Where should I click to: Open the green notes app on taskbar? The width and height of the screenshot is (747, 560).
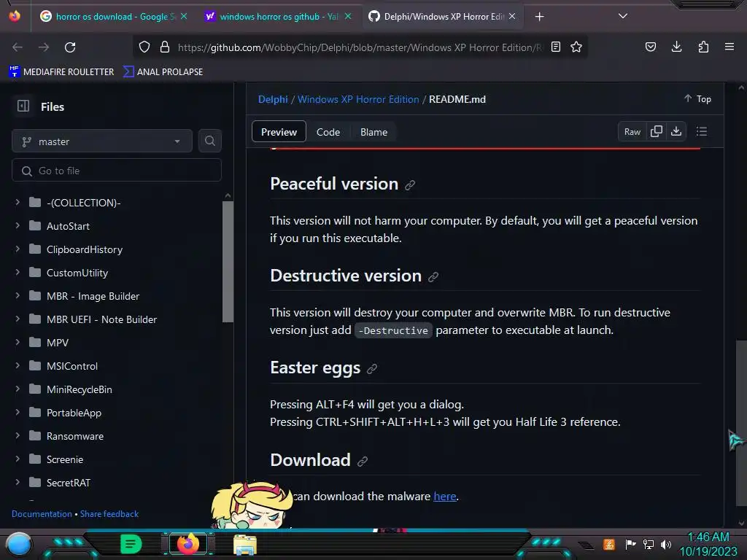131,544
